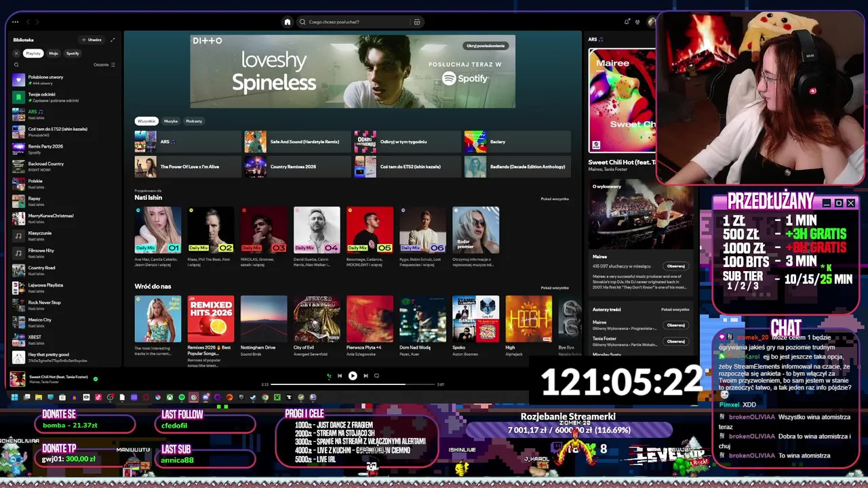
Task: Search within the library using magnifier
Action: click(16, 65)
